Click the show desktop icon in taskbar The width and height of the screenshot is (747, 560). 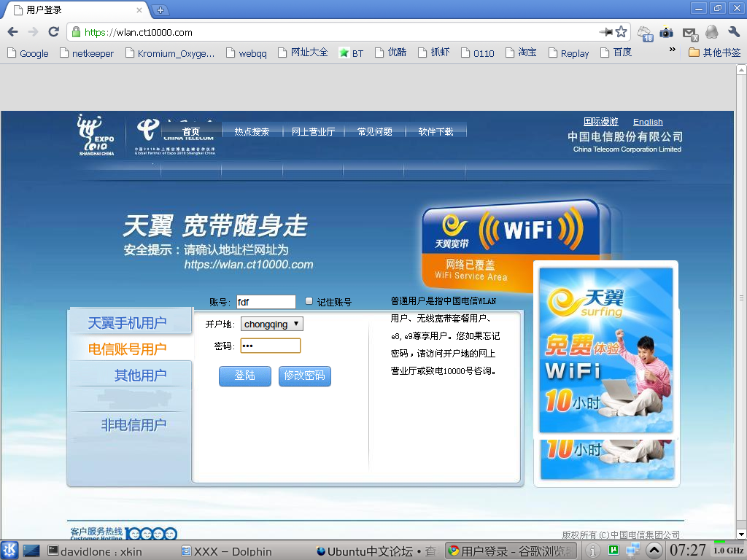point(31,551)
